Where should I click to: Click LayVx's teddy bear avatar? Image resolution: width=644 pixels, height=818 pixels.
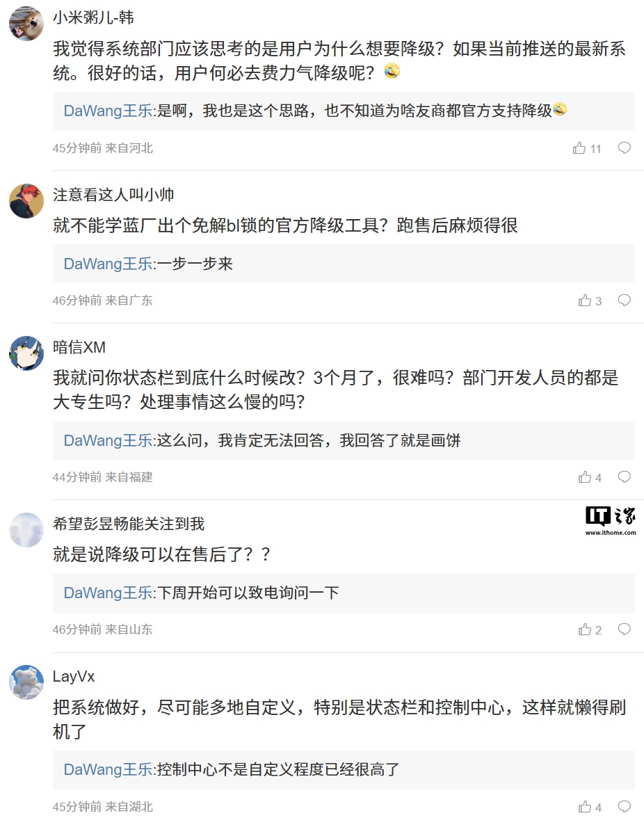26,682
